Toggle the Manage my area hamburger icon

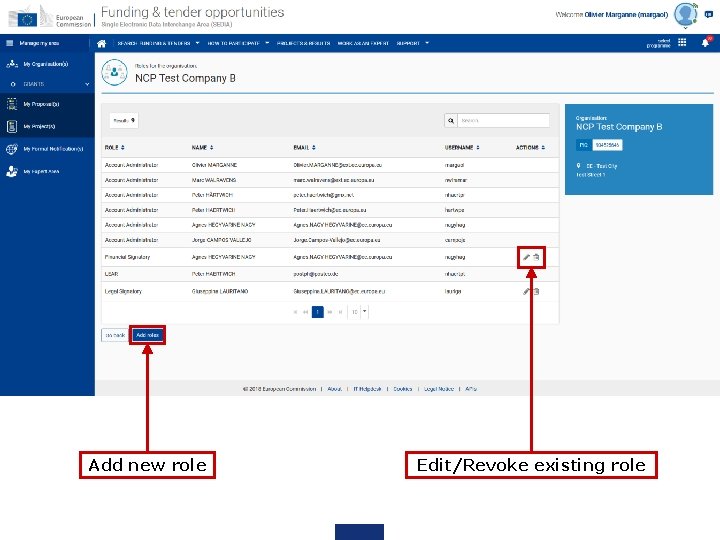[x=10, y=43]
